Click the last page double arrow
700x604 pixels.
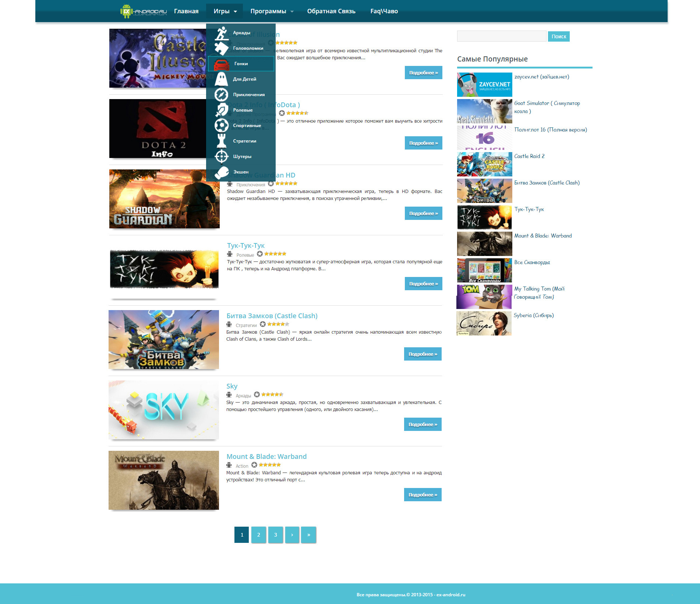[308, 535]
